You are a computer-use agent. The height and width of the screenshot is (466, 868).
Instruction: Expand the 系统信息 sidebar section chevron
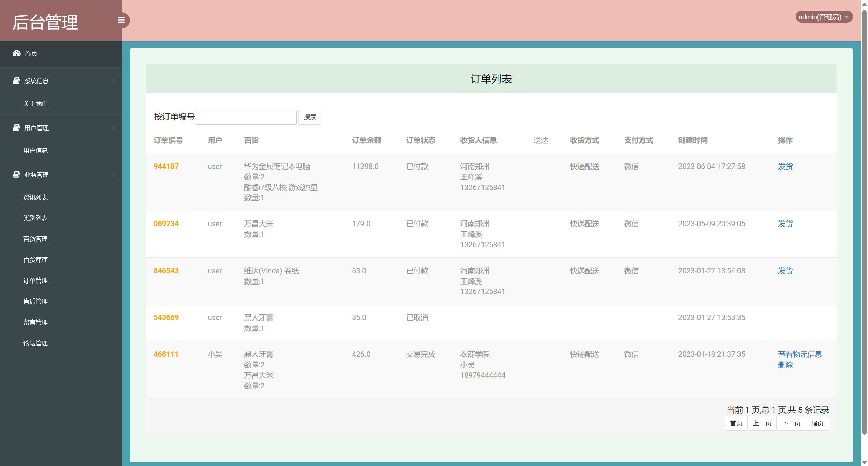(113, 81)
